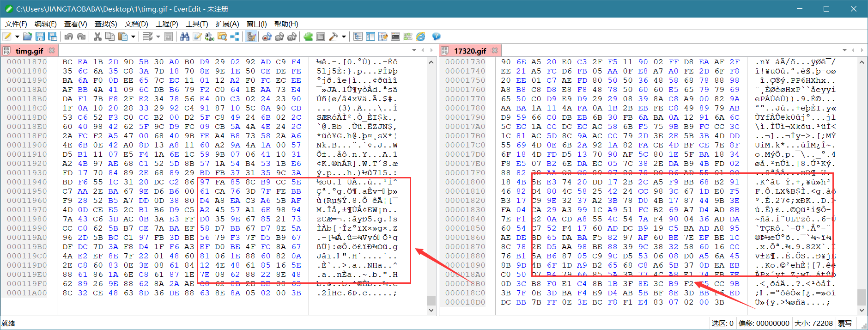Open Internet Explorer preview icon

click(420, 37)
